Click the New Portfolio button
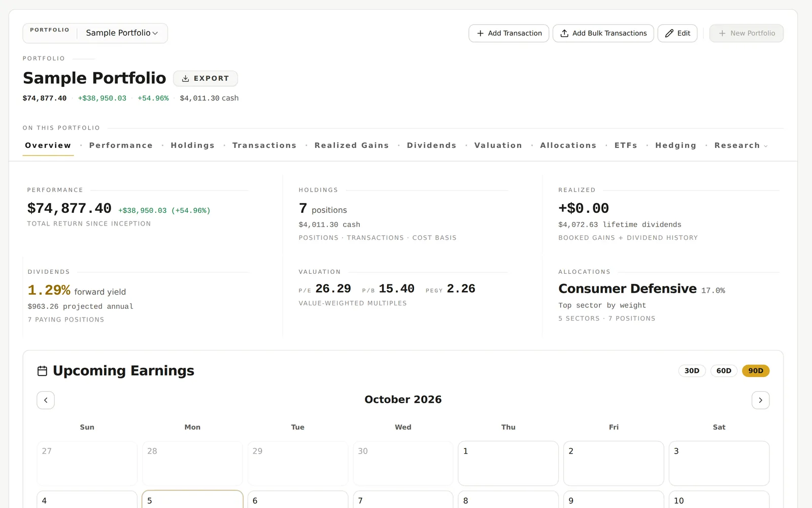The height and width of the screenshot is (508, 812). tap(746, 34)
